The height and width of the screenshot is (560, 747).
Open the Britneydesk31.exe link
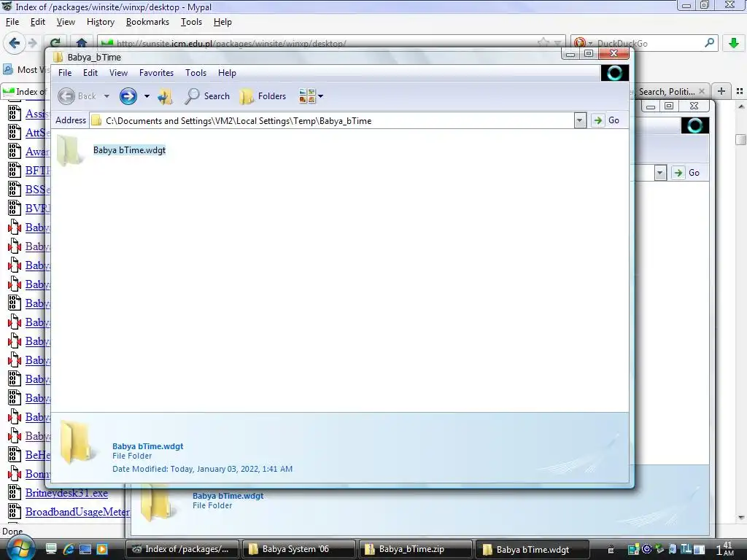[66, 493]
